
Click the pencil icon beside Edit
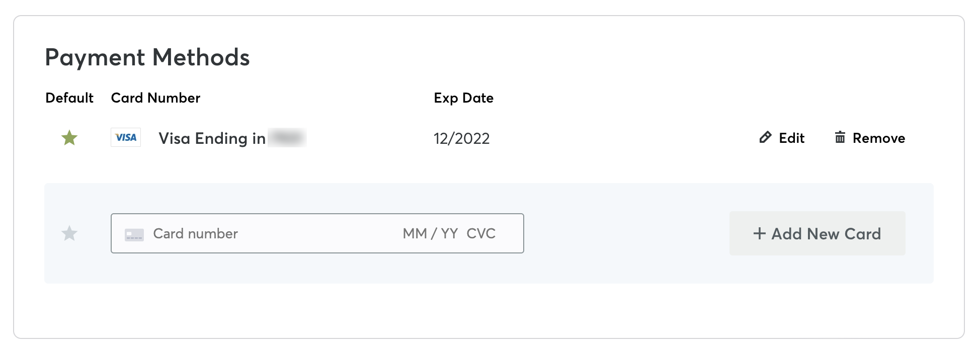[x=765, y=137]
